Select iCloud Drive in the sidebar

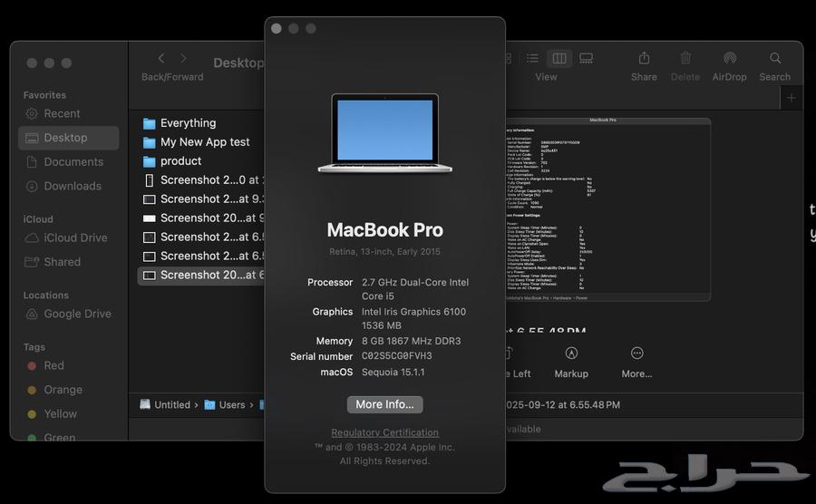pyautogui.click(x=75, y=237)
